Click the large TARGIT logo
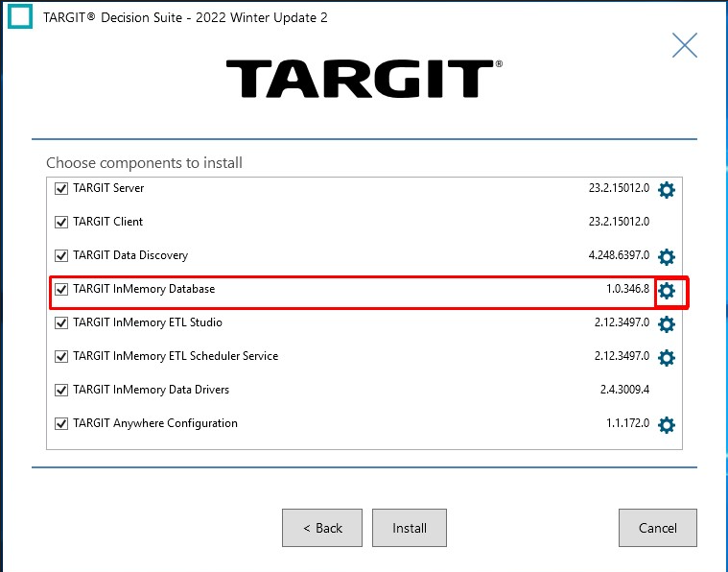Viewport: 728px width, 572px height. [364, 78]
